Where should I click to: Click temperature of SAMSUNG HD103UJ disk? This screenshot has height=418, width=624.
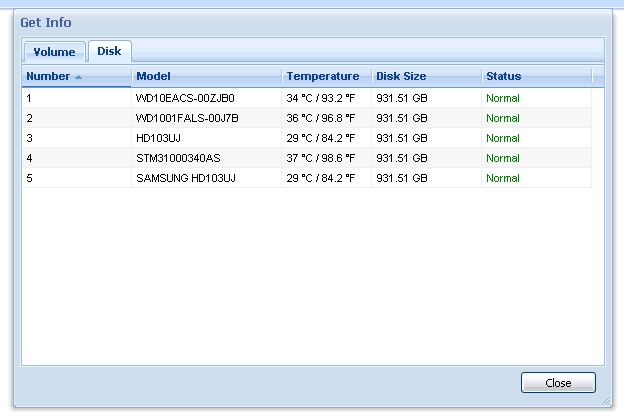click(321, 178)
